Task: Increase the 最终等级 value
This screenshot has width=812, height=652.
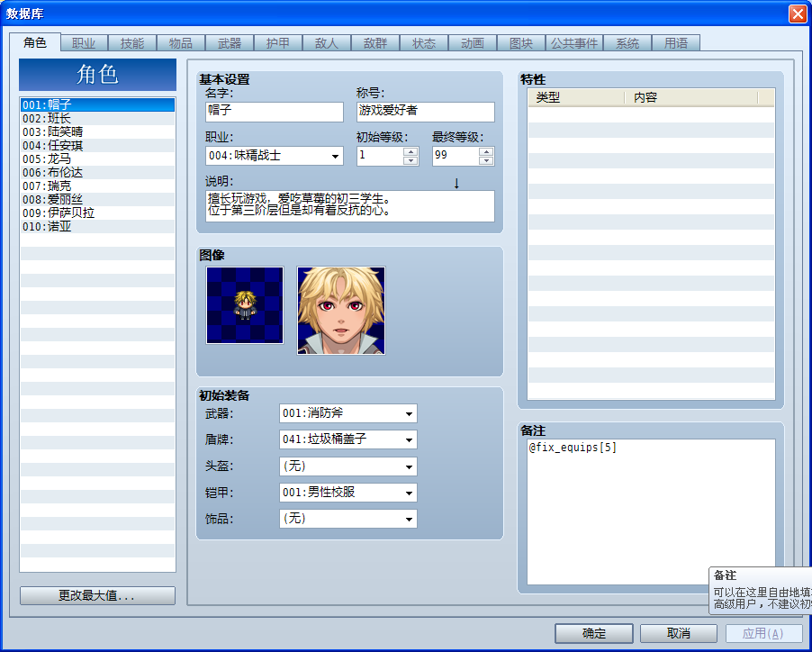Action: tap(486, 151)
